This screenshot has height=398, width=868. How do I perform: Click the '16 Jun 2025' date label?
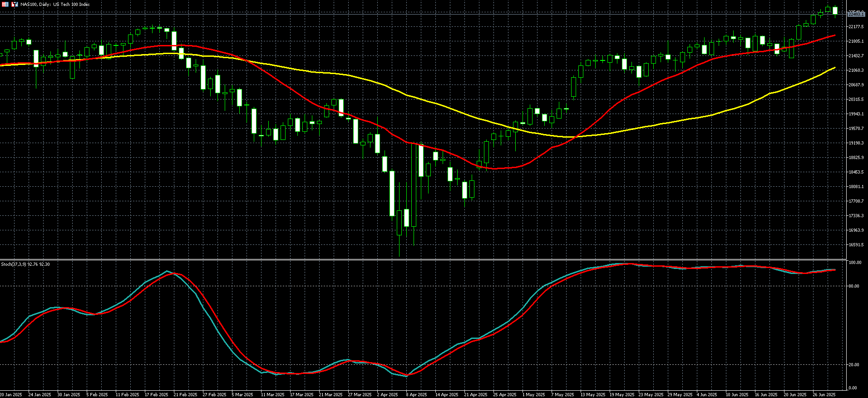tap(766, 395)
